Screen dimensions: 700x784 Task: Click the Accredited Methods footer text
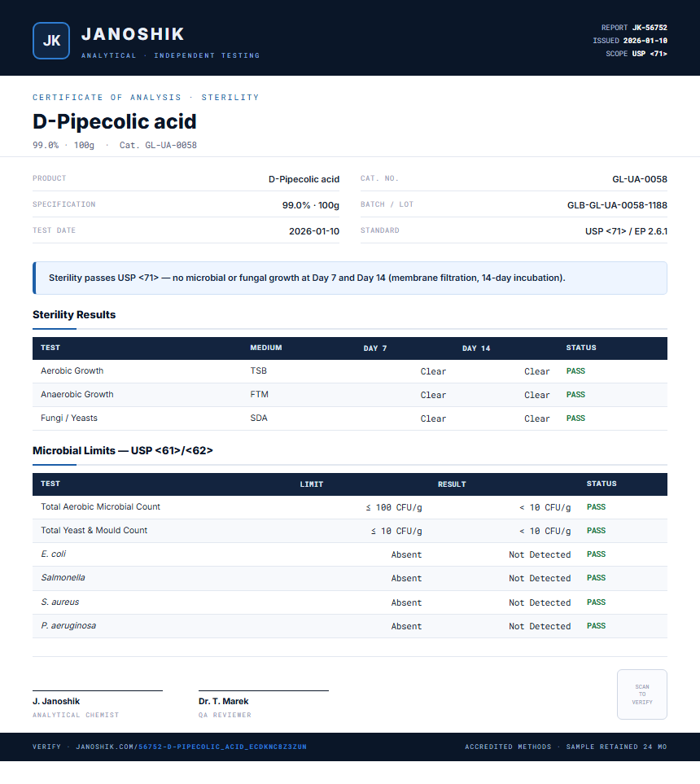click(x=508, y=747)
